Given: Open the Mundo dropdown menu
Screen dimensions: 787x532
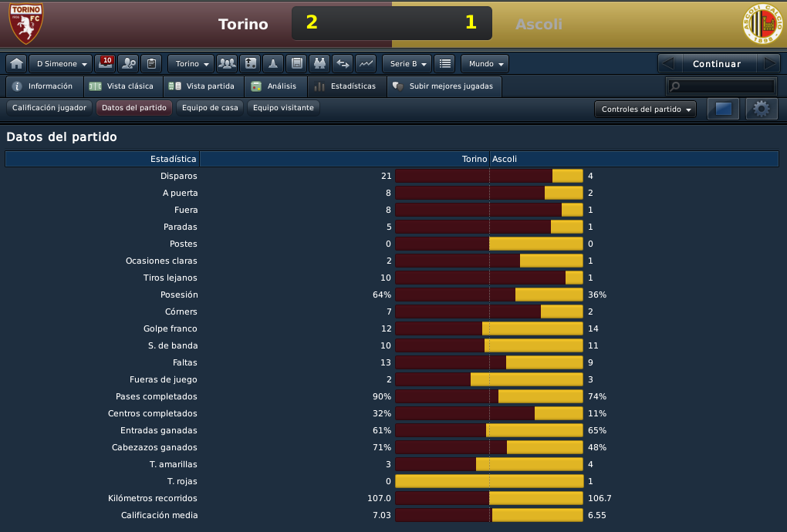Looking at the screenshot, I should point(485,64).
